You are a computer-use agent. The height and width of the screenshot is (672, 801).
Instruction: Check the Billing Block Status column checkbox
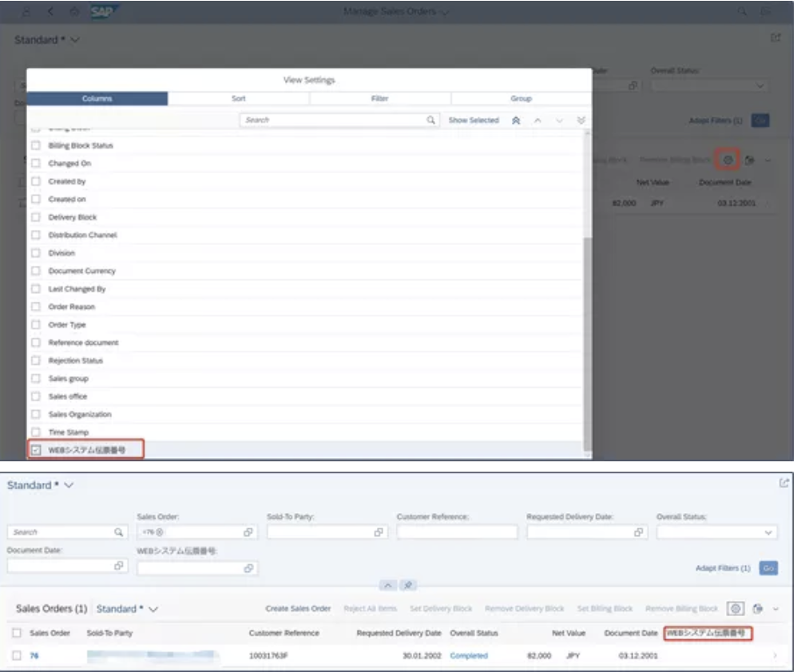coord(36,145)
